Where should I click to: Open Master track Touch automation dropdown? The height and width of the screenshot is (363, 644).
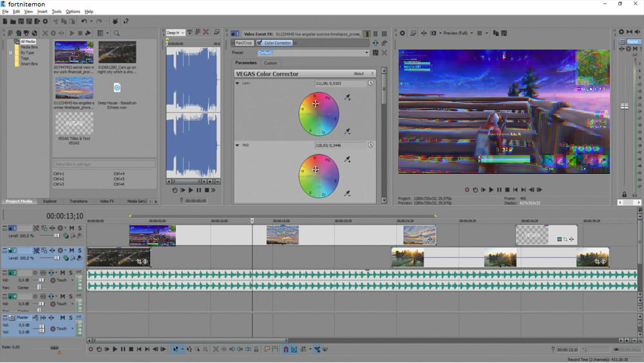(x=72, y=328)
